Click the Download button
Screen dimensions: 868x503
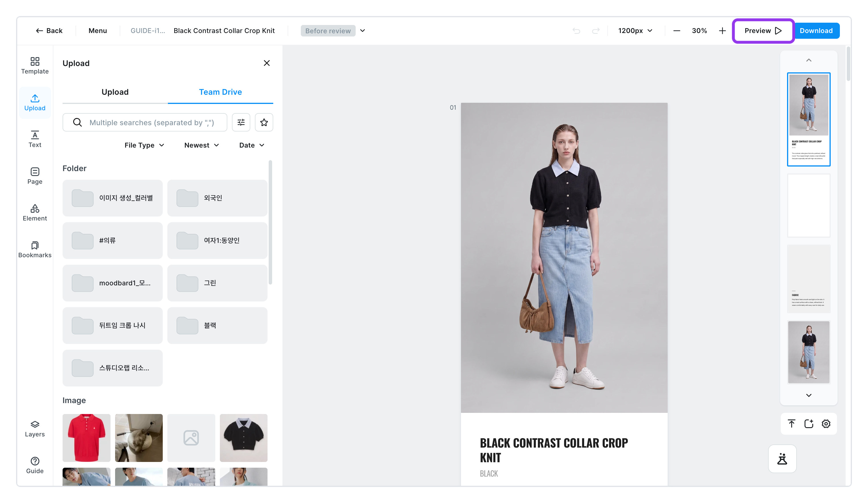point(816,31)
